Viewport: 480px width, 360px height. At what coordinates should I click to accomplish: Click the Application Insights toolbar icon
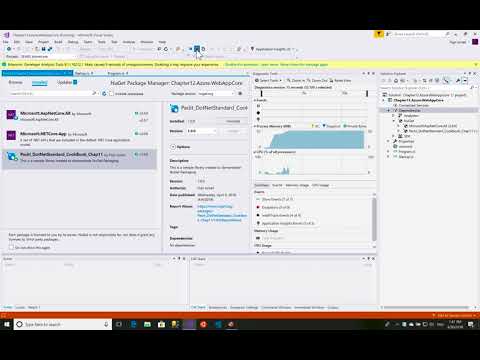click(253, 49)
